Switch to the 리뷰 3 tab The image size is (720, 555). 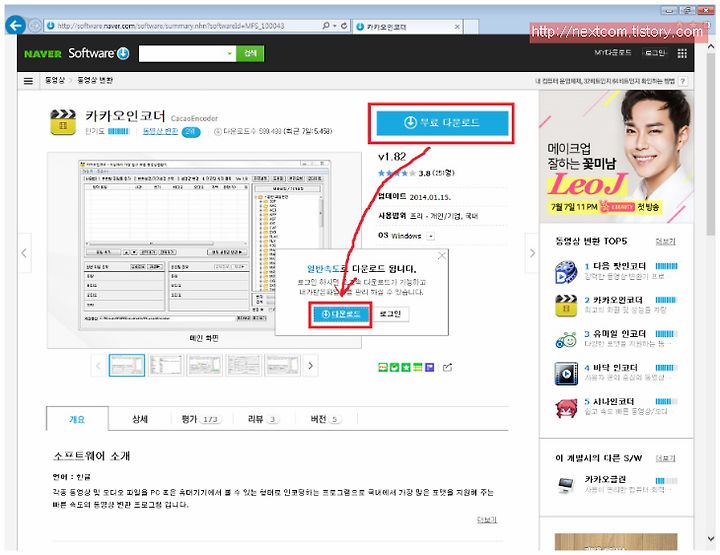[x=263, y=419]
